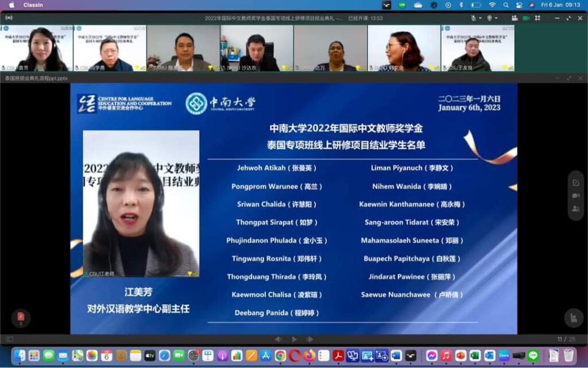Go to the previous slide

click(278, 339)
